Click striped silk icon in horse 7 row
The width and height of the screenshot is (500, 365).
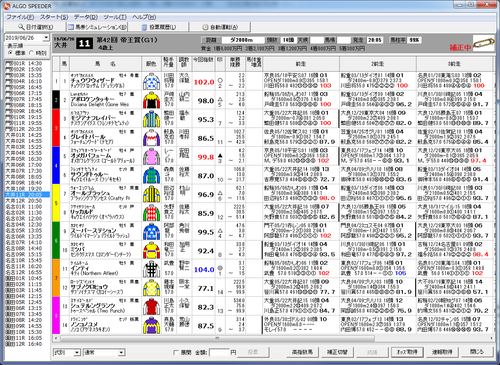151,194
